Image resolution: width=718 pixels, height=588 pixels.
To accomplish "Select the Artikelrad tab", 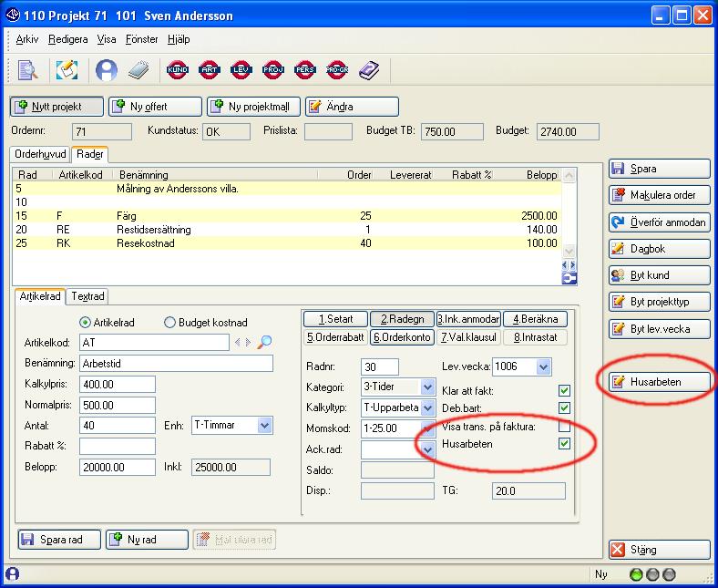I will pyautogui.click(x=40, y=296).
